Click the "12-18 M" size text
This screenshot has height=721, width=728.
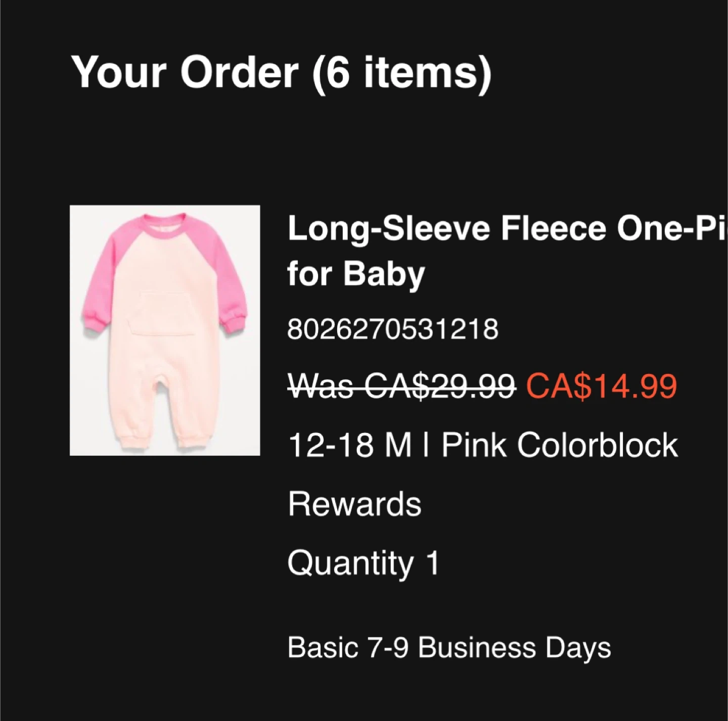coord(349,445)
